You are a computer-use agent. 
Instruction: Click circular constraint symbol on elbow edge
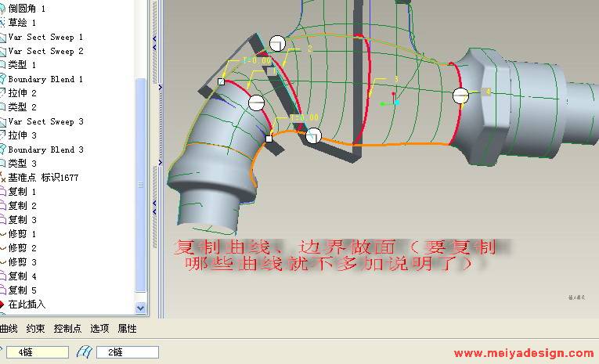coord(256,103)
